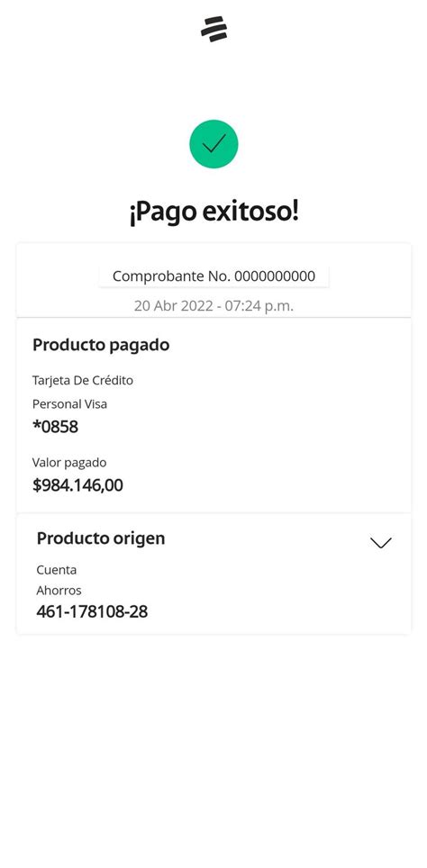
Task: Tap the Valor pagado label
Action: coord(69,462)
